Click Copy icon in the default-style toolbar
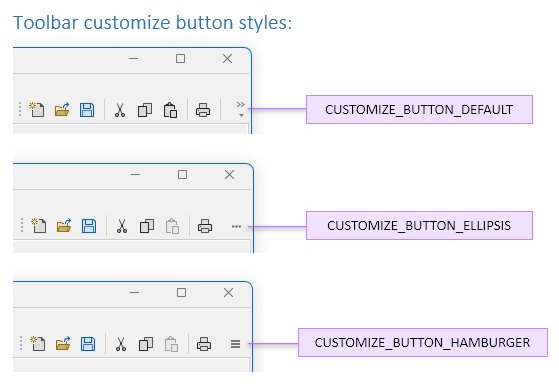The image size is (559, 390). pyautogui.click(x=145, y=110)
